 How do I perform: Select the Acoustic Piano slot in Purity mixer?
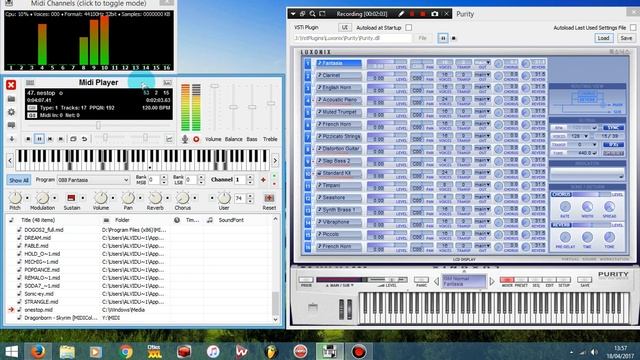(339, 100)
